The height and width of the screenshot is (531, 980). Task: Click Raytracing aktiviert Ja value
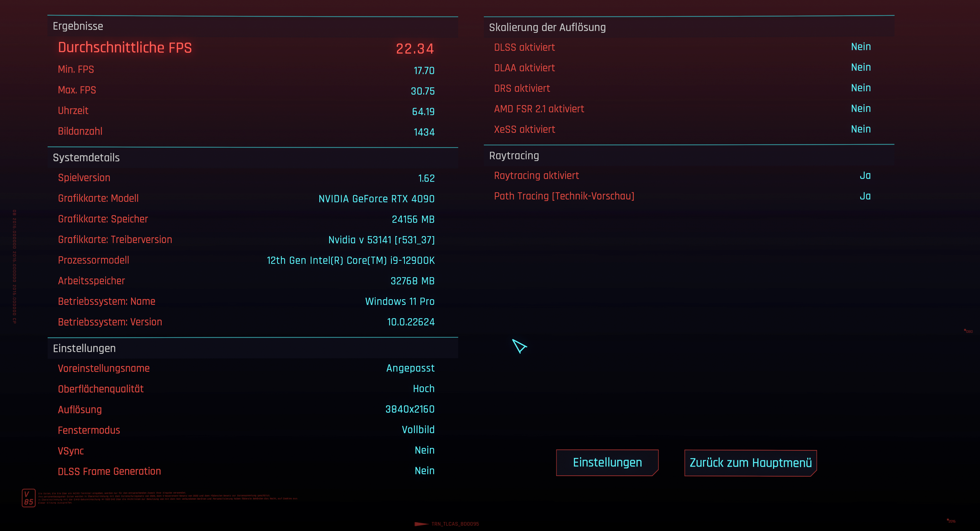tap(865, 176)
